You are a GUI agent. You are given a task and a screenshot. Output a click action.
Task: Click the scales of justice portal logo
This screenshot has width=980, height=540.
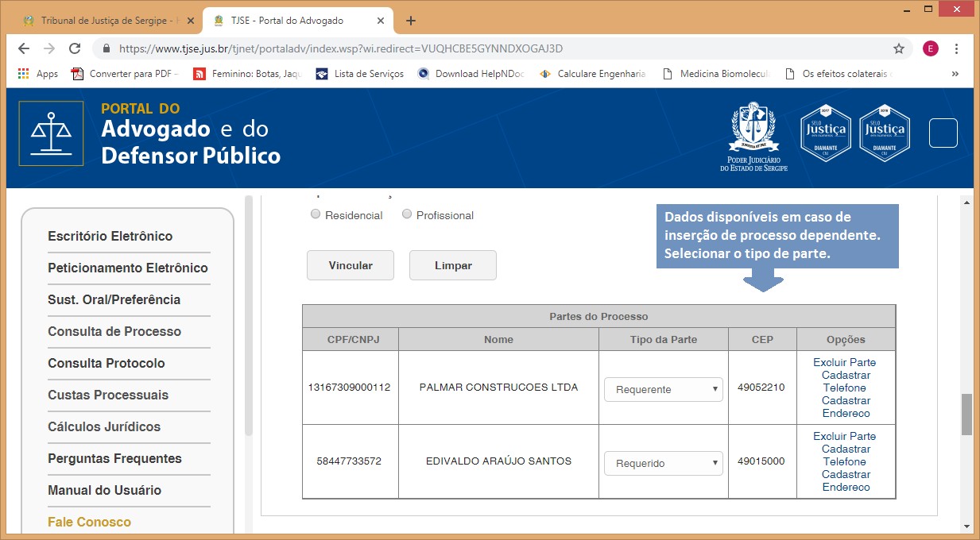click(x=52, y=133)
